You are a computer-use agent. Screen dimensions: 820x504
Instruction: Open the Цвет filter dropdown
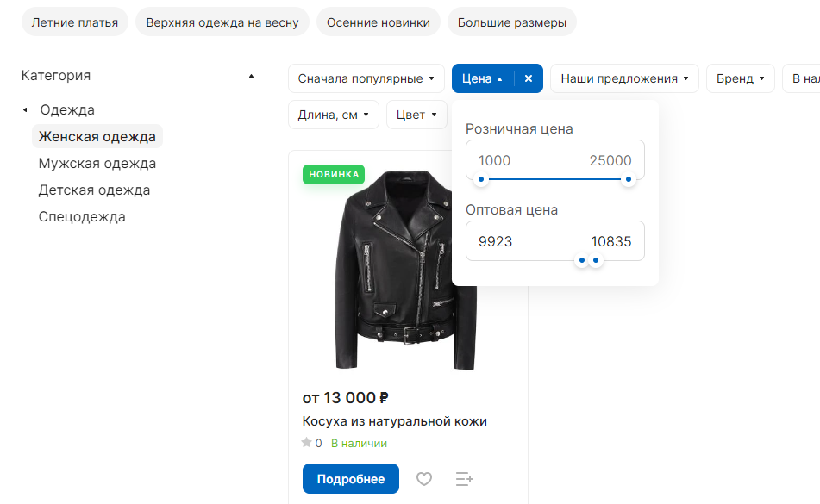(x=416, y=115)
